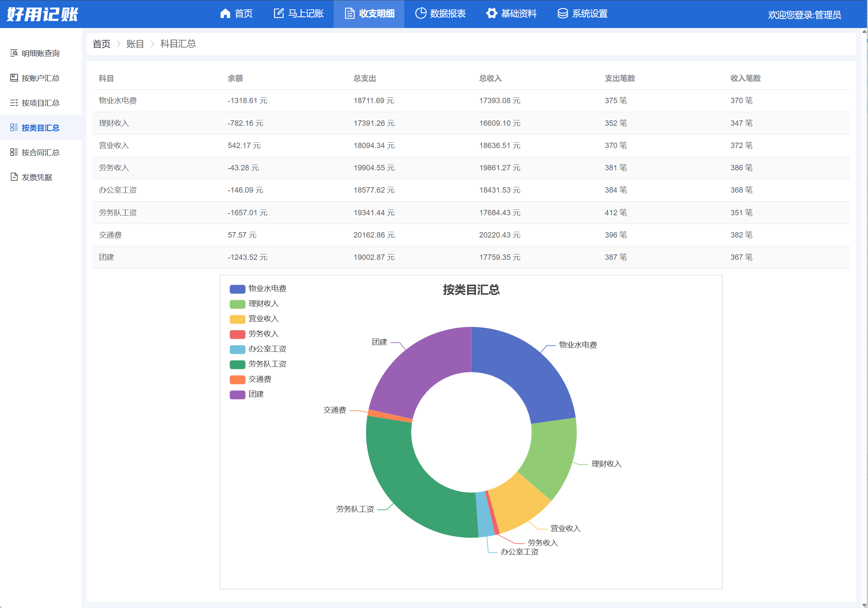This screenshot has width=868, height=608.
Task: Click the grid-list icon beside 按类目汇总
Action: coord(14,128)
